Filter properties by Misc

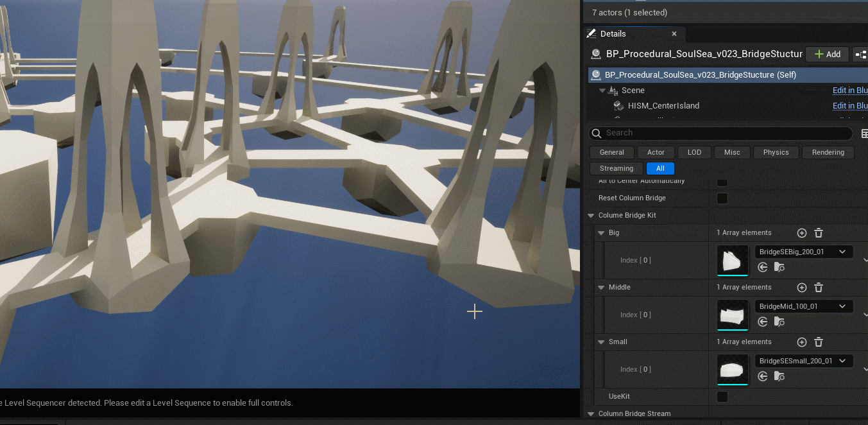click(732, 153)
